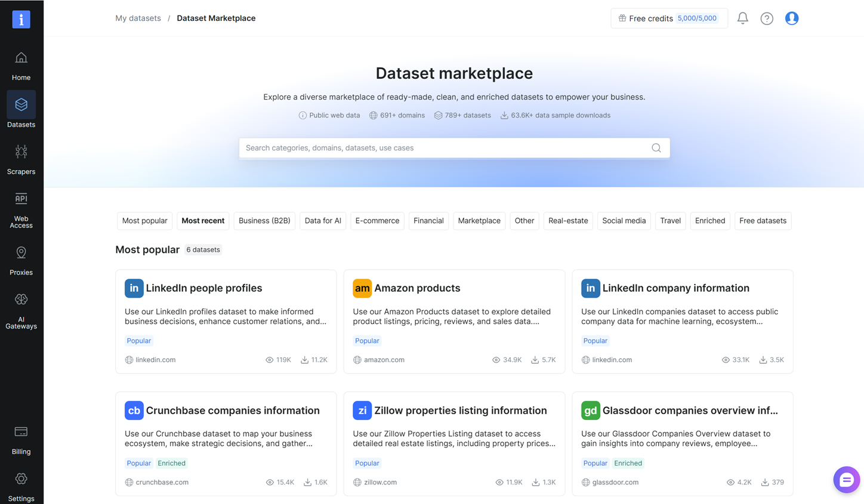View Free datasets tab
Viewport: 864px width, 504px height.
763,221
